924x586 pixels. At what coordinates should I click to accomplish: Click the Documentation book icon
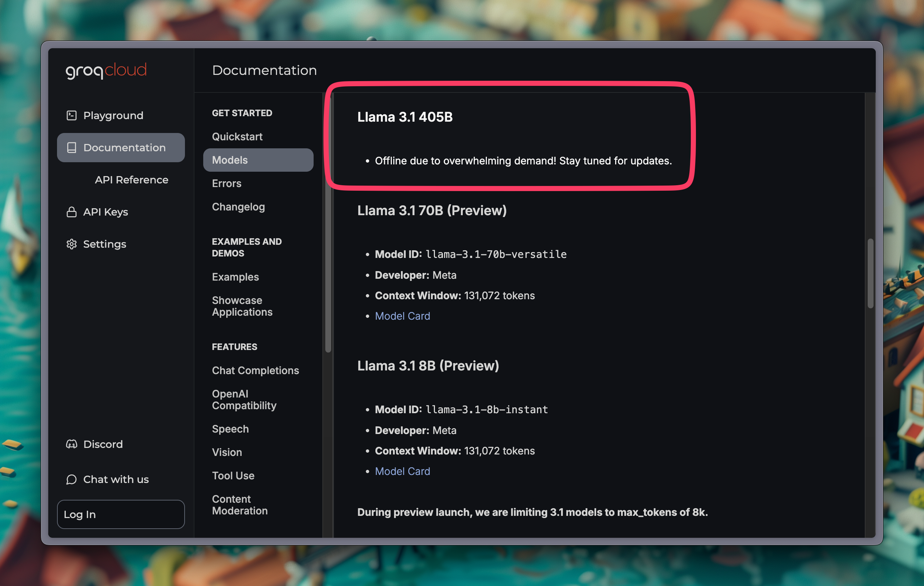(72, 148)
